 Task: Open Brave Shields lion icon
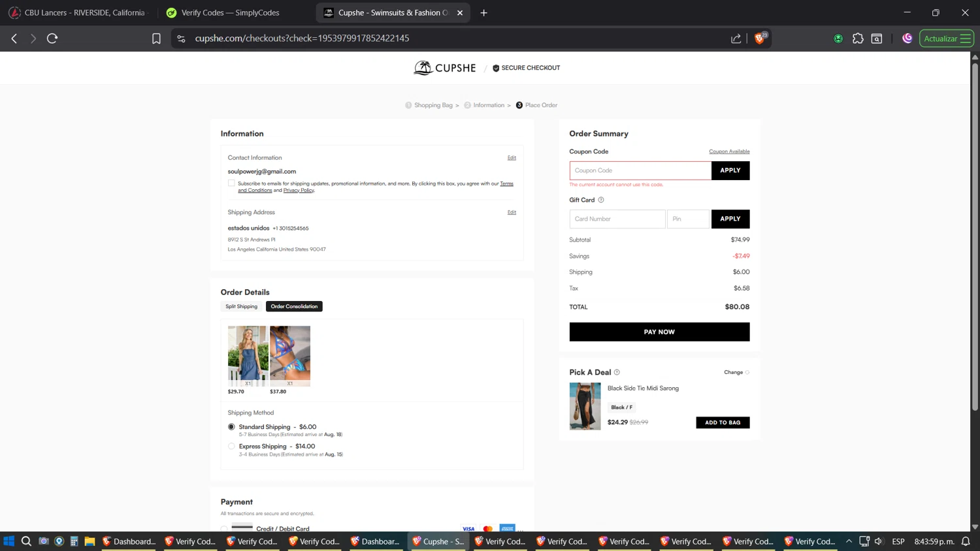760,38
